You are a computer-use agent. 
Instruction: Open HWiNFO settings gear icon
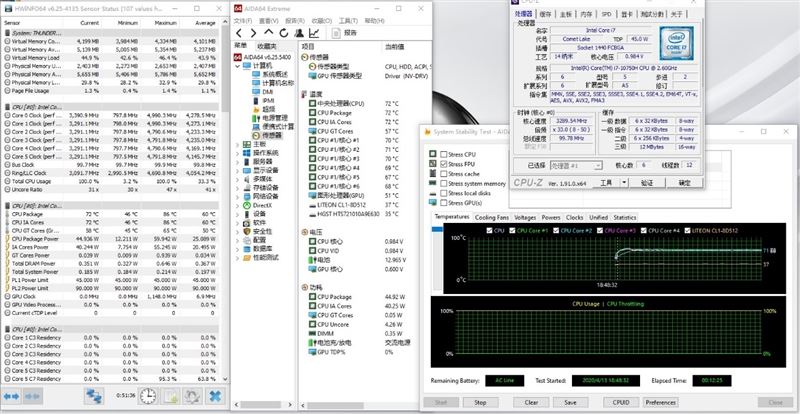(x=193, y=396)
